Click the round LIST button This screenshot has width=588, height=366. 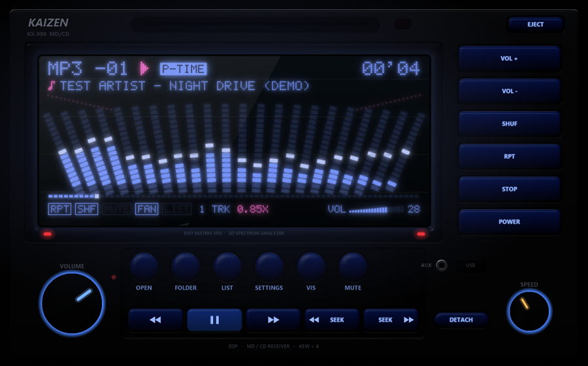[227, 267]
